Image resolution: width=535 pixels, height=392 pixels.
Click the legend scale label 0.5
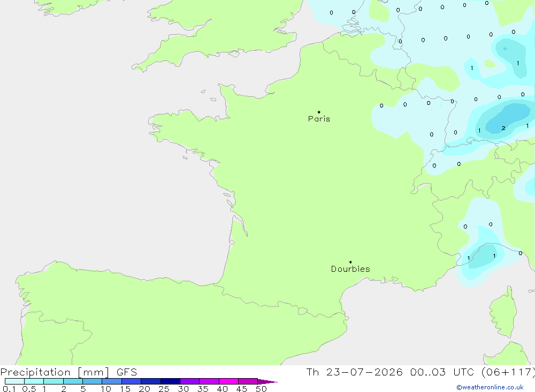click(x=29, y=389)
